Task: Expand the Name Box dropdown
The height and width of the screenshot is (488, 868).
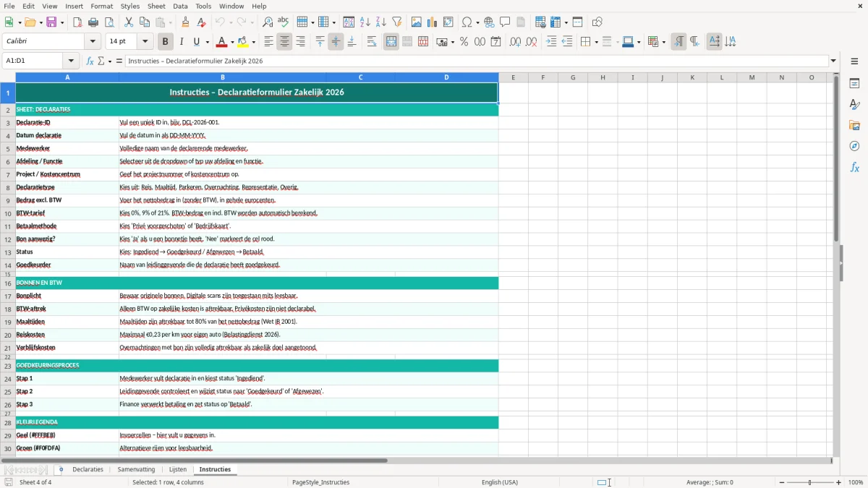Action: click(x=71, y=61)
